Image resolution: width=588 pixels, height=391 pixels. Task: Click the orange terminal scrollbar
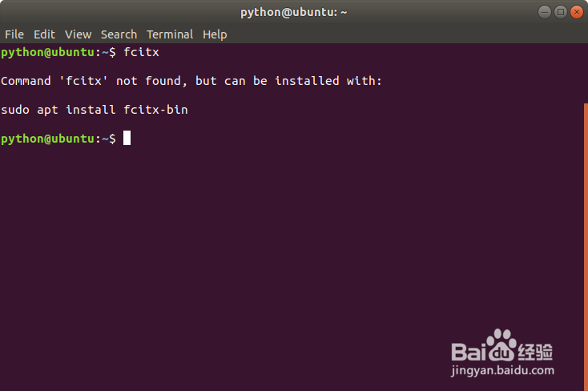(x=586, y=247)
